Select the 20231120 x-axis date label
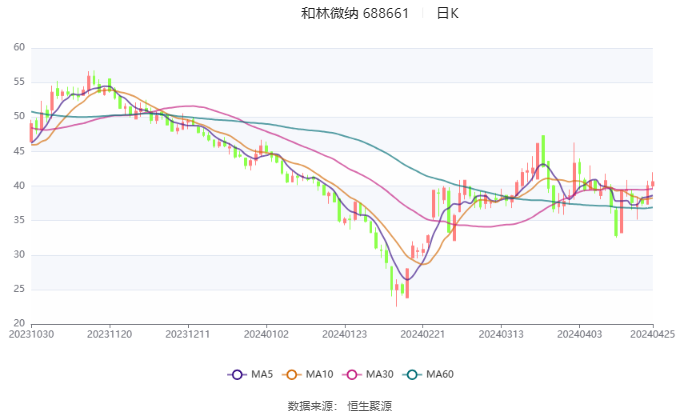 [109, 335]
